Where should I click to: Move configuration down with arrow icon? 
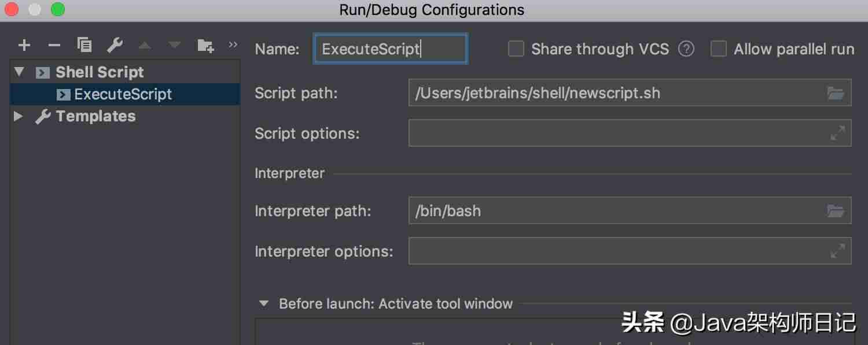[174, 45]
